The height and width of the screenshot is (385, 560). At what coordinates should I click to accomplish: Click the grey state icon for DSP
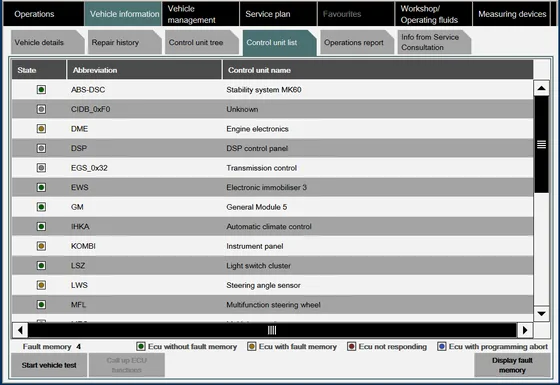[41, 148]
